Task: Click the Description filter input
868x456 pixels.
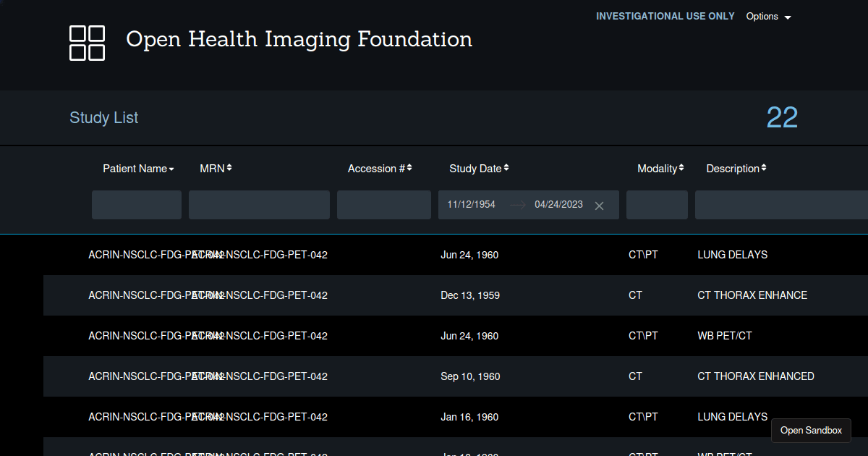Action: [x=780, y=205]
